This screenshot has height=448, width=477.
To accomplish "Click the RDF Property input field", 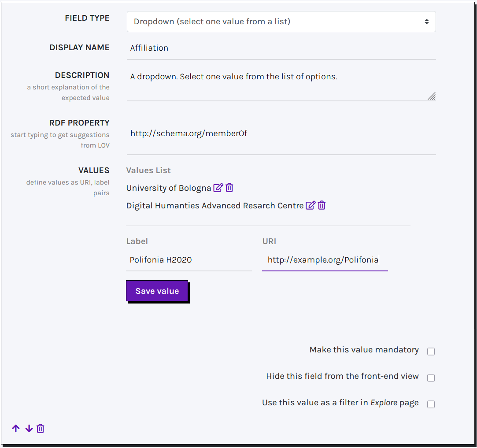I will point(281,133).
